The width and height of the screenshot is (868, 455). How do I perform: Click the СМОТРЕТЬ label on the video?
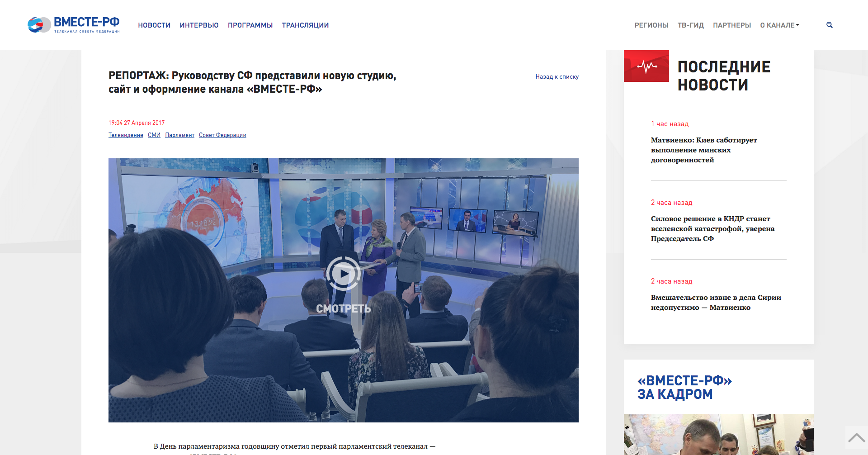coord(344,309)
